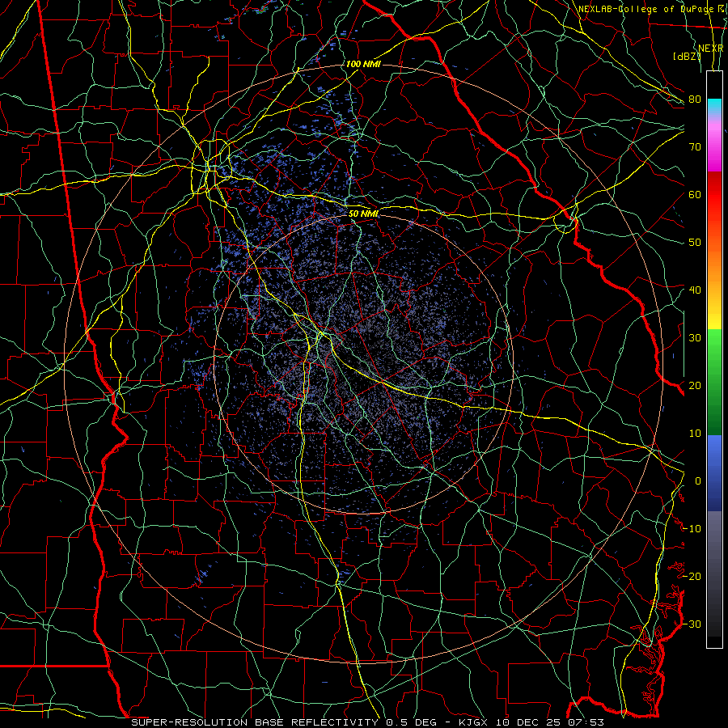Click the "100 NMI" range ring label

pyautogui.click(x=363, y=64)
